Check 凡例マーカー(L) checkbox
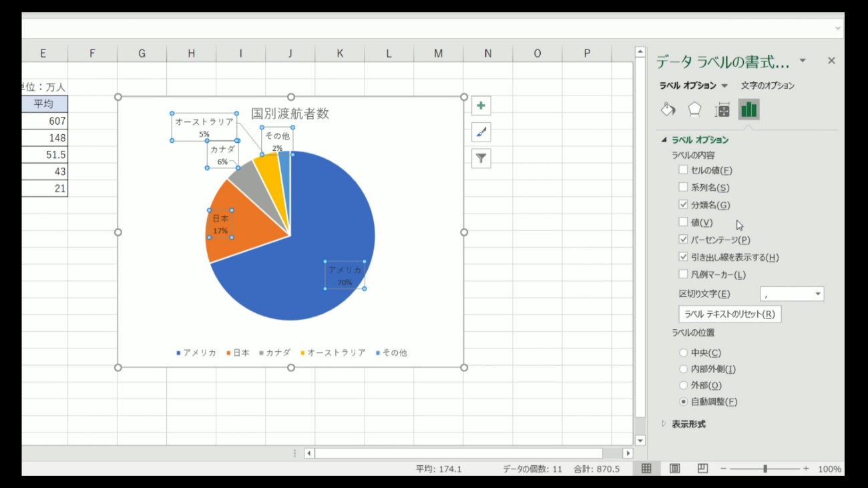The width and height of the screenshot is (868, 488). pyautogui.click(x=683, y=274)
